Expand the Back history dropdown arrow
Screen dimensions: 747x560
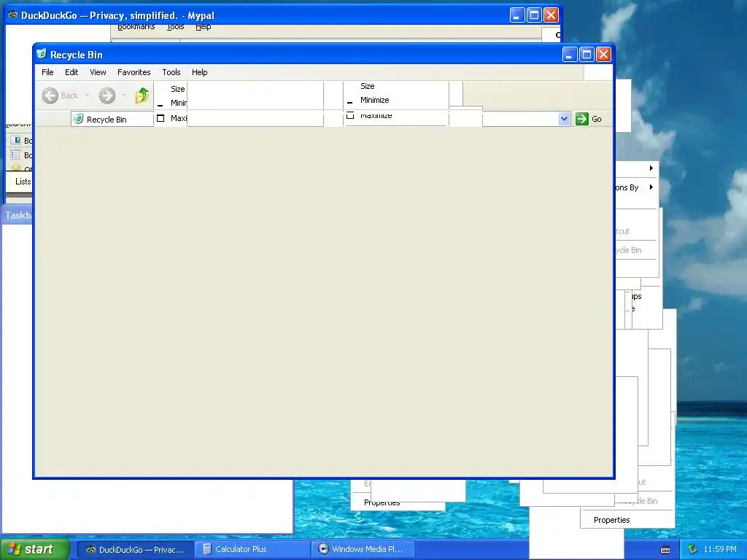tap(88, 96)
